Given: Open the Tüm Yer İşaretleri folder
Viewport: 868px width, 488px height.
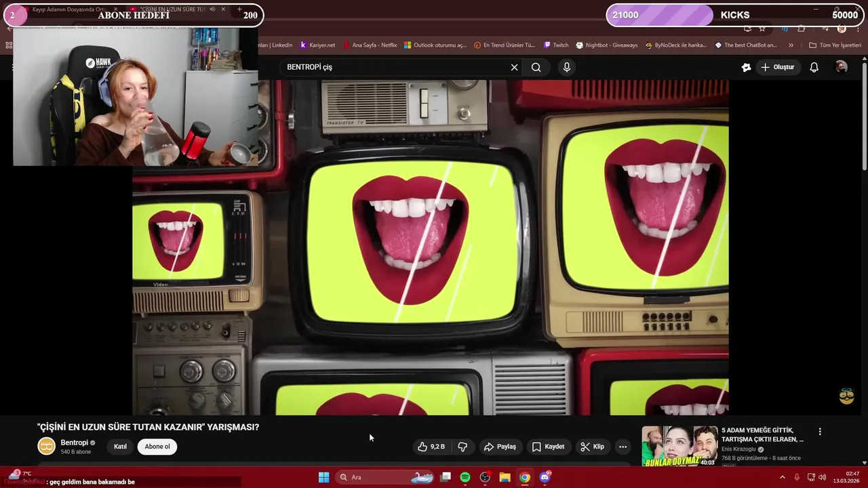Looking at the screenshot, I should pos(835,45).
